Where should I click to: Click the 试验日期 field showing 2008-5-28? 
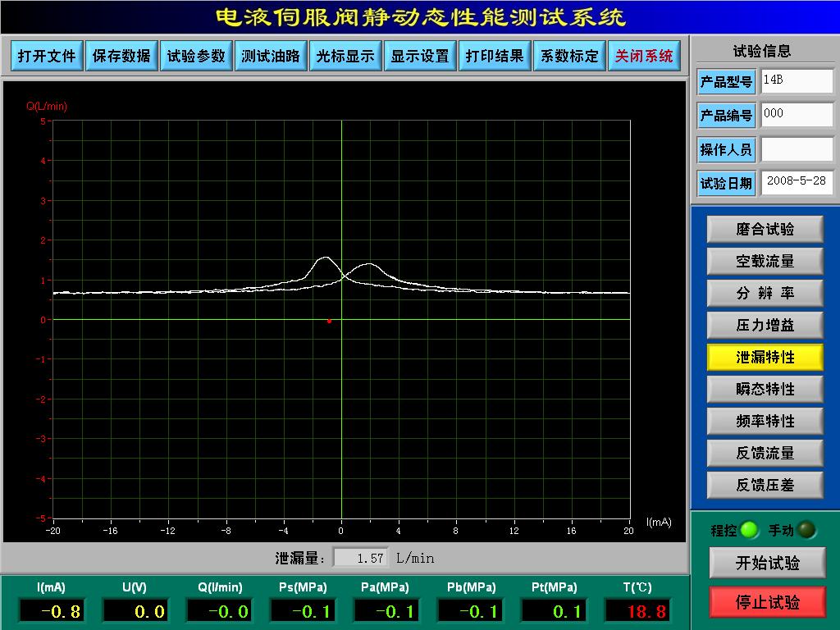point(797,183)
